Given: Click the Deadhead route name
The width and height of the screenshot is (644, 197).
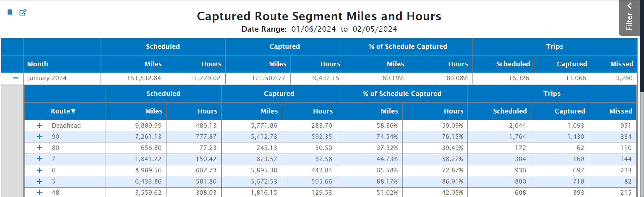Looking at the screenshot, I should pyautogui.click(x=66, y=126).
